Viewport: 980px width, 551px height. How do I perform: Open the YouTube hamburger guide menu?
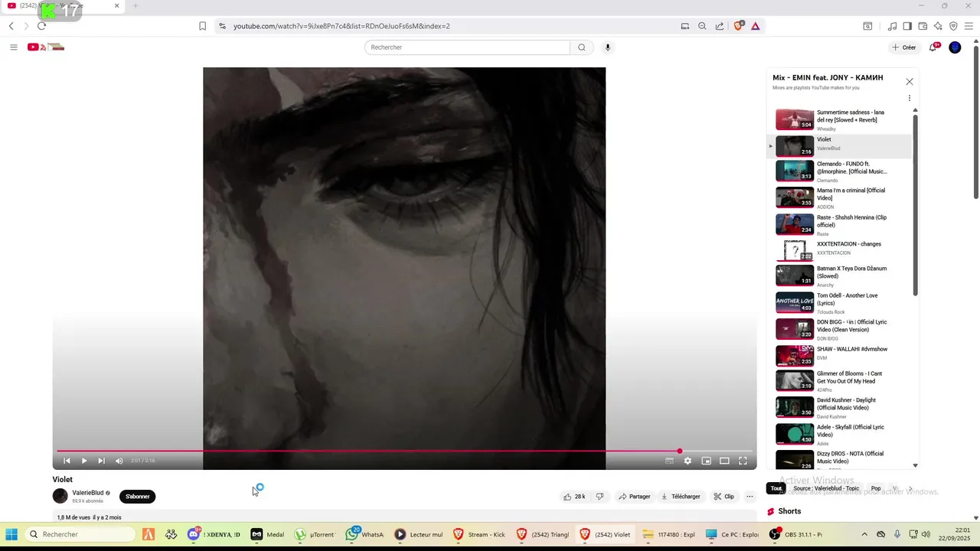tap(13, 47)
